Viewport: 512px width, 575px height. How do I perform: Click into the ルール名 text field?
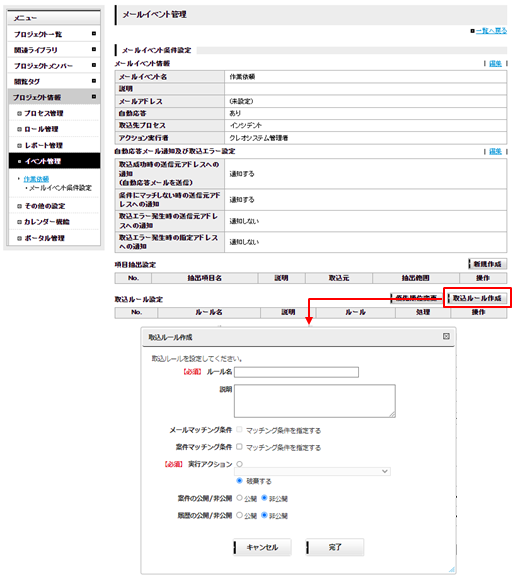296,372
